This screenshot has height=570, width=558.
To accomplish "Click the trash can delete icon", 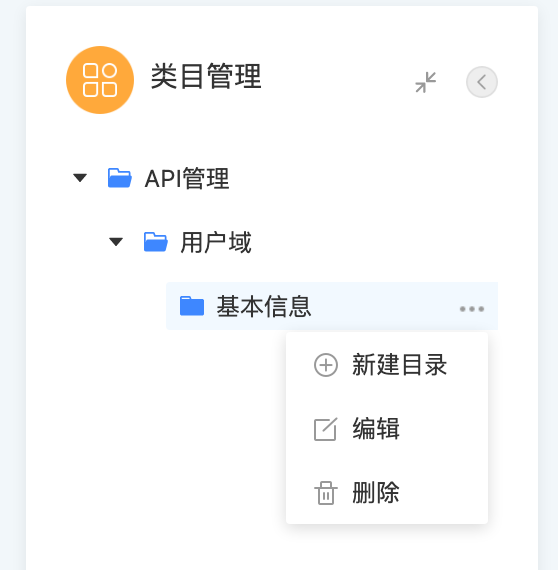I will pyautogui.click(x=326, y=493).
